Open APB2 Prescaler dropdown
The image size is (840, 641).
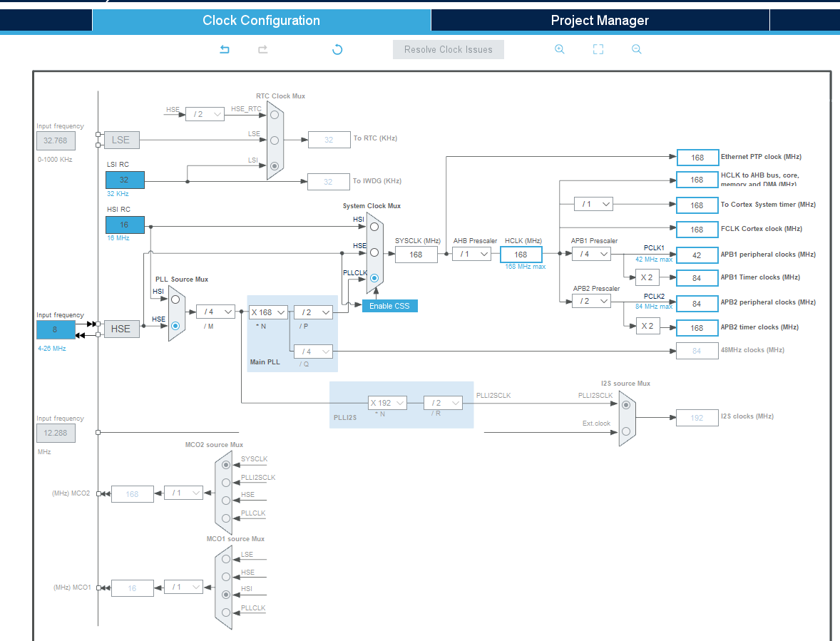(x=591, y=301)
